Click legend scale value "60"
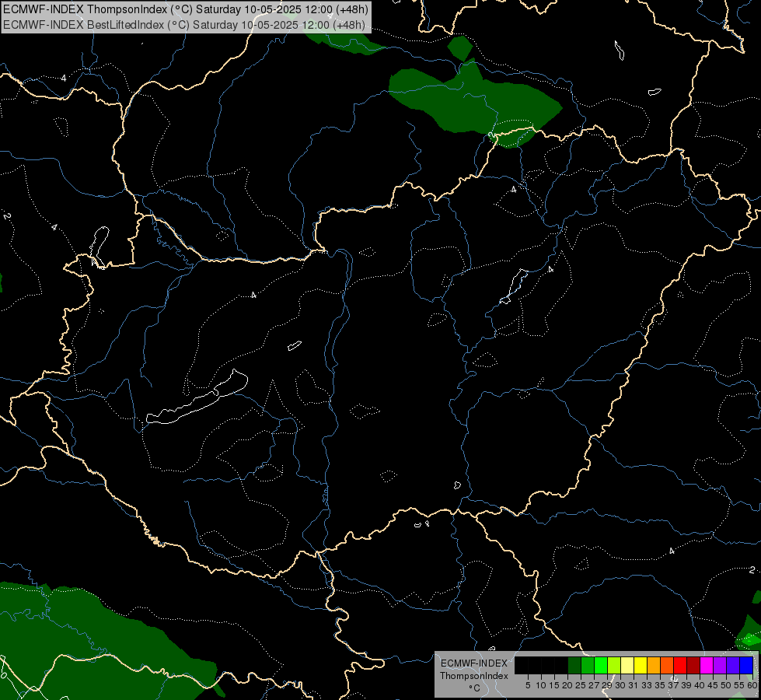Screen dimensions: 761x700 pos(752,685)
